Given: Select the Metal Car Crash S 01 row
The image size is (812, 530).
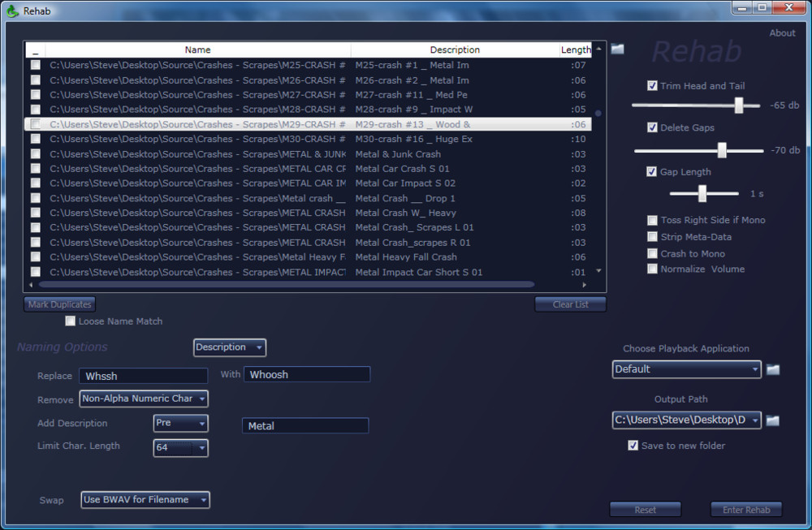Looking at the screenshot, I should point(308,169).
